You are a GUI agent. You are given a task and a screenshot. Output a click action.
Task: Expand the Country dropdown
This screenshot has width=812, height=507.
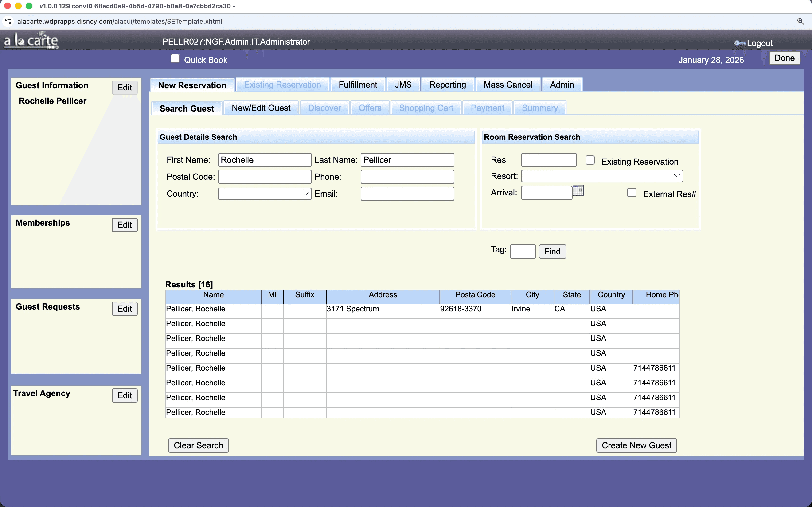[265, 194]
